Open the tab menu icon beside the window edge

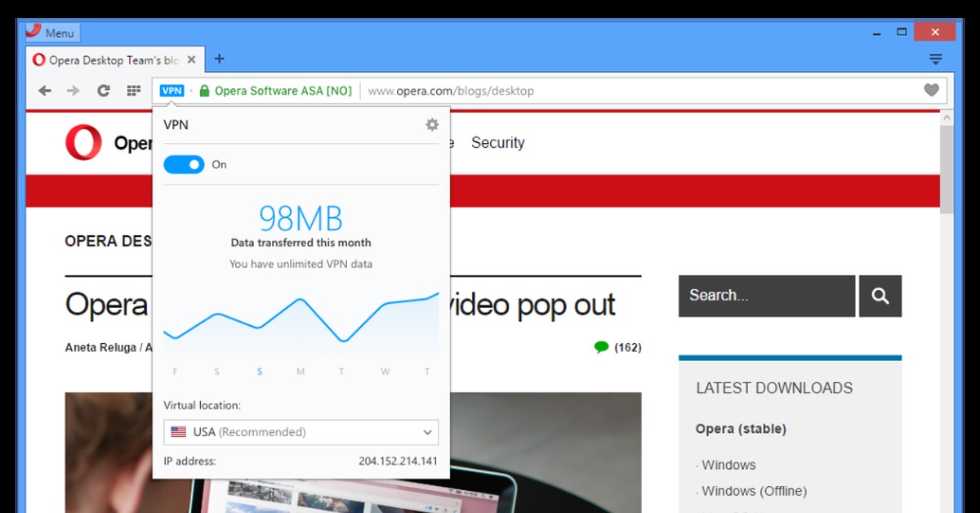[x=936, y=60]
